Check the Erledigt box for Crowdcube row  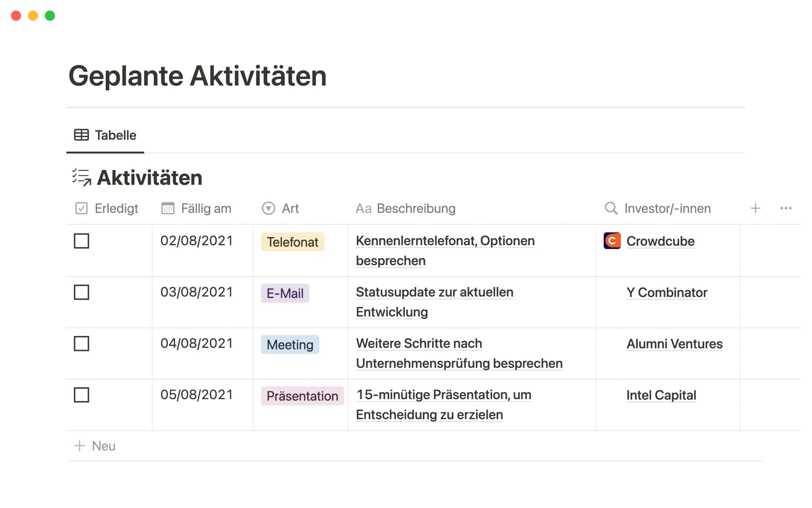tap(81, 241)
